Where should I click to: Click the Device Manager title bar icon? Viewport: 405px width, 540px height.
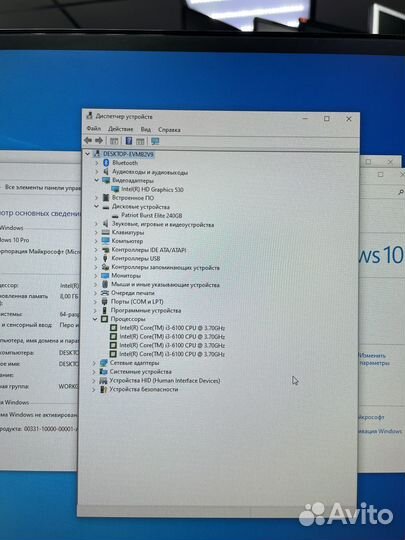point(90,116)
